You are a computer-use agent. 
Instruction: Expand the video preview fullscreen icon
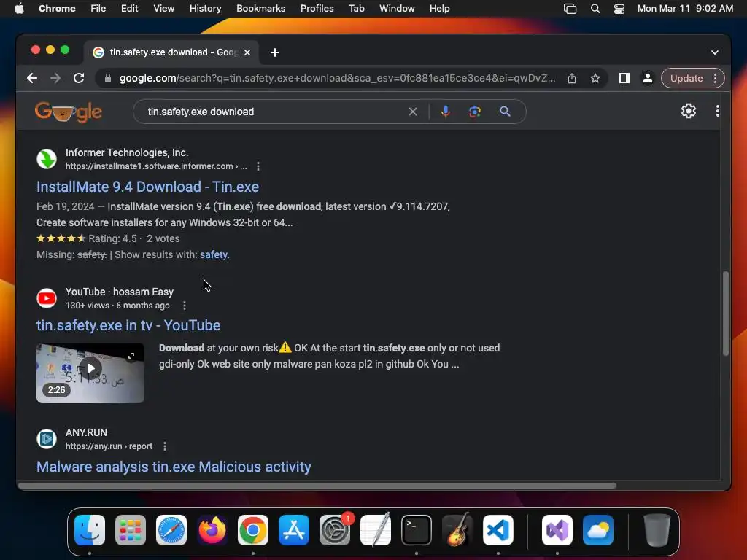pyautogui.click(x=131, y=356)
